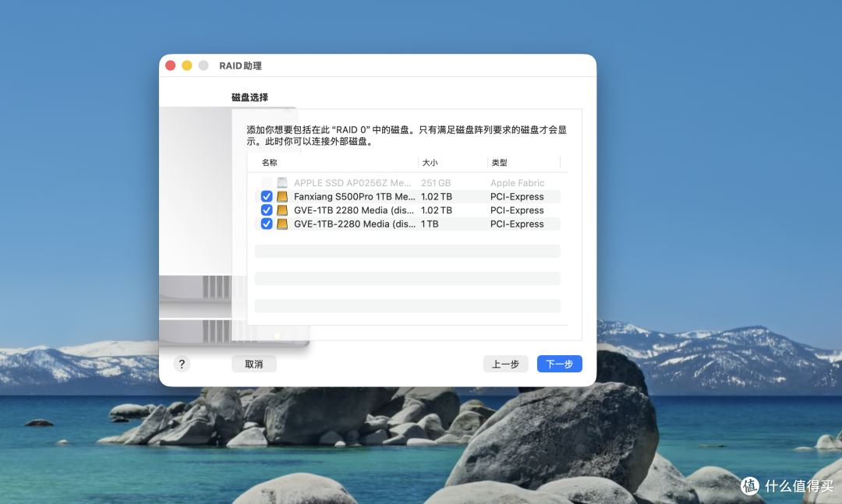Screen dimensions: 842x504
Task: Click PCI-Express type in the Fanxiang row
Action: 517,196
